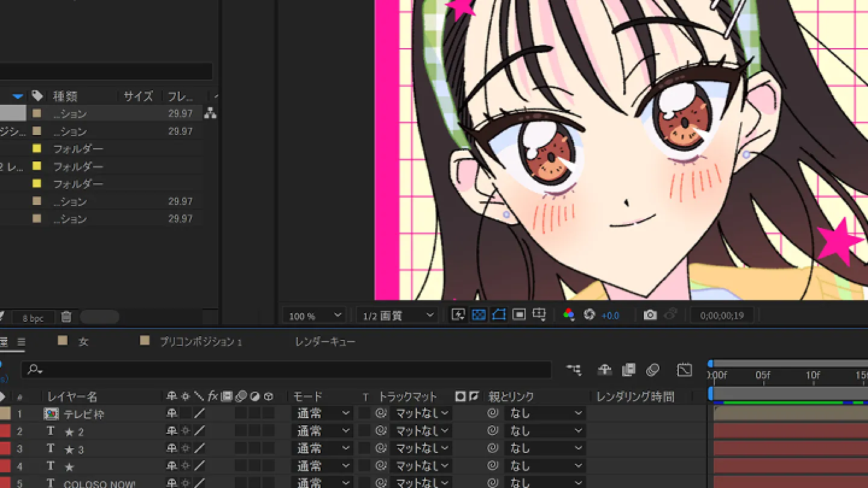Open the timeline Graph Editor
The image size is (868, 488).
coord(684,370)
